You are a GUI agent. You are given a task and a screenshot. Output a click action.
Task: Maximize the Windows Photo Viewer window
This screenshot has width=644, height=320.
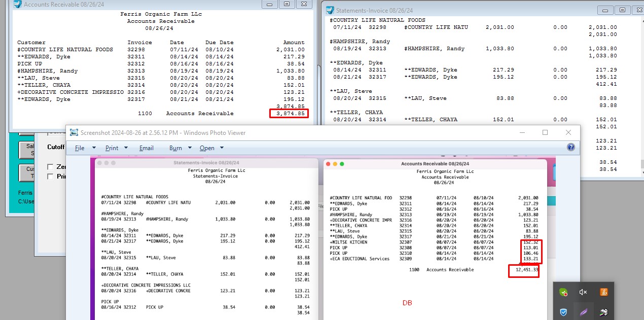(545, 132)
